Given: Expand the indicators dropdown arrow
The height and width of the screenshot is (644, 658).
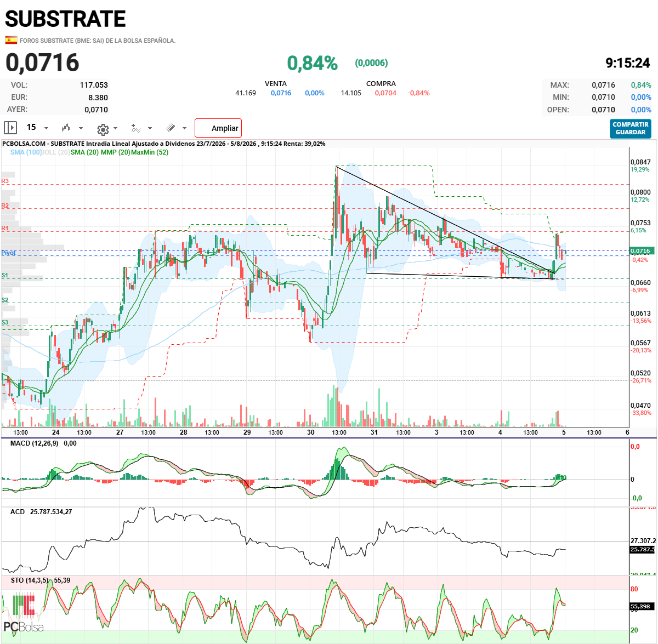Looking at the screenshot, I should point(150,128).
